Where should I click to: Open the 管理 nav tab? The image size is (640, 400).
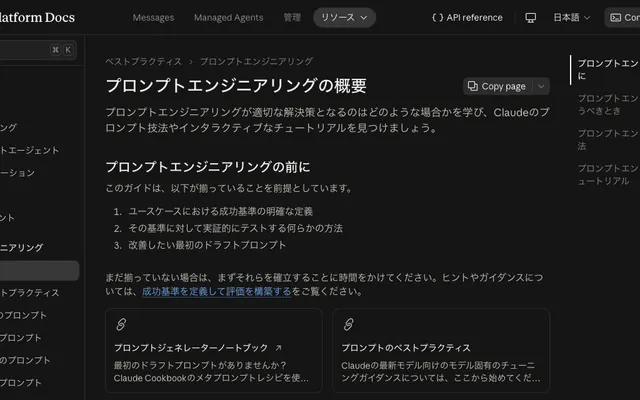pos(292,18)
